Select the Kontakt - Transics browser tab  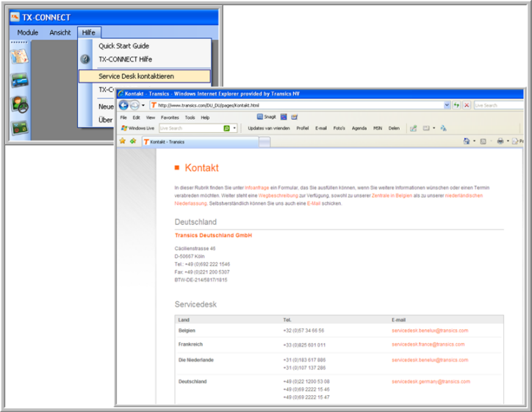pyautogui.click(x=200, y=142)
